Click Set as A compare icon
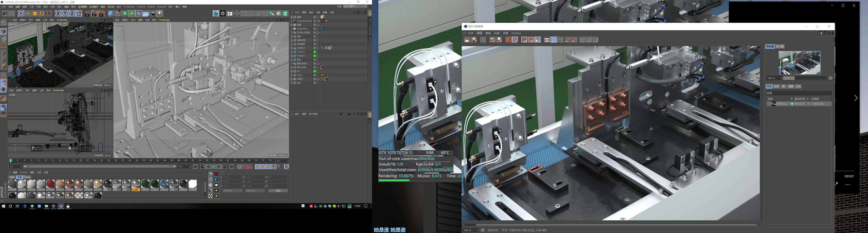This screenshot has height=233, width=868. pos(568,40)
